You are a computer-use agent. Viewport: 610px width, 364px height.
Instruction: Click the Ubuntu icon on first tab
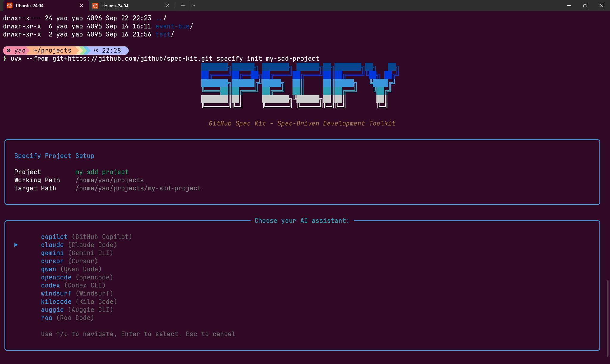point(10,6)
